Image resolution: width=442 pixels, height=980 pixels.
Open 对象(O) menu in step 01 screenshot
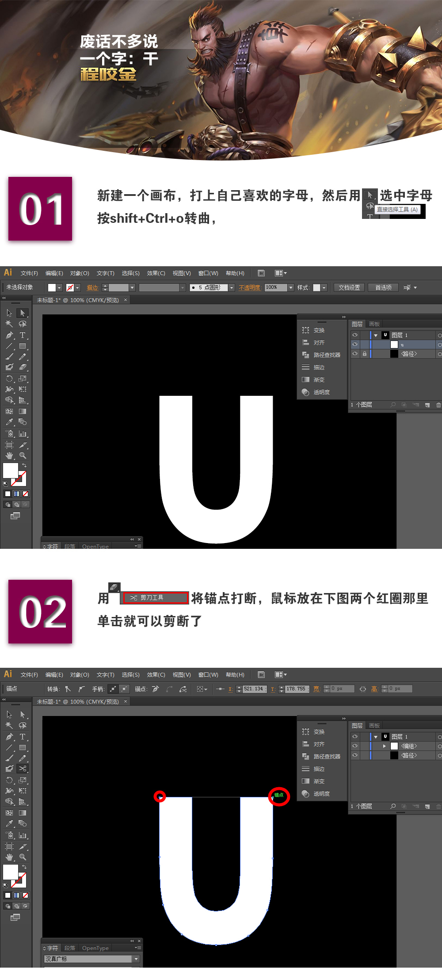click(x=80, y=273)
